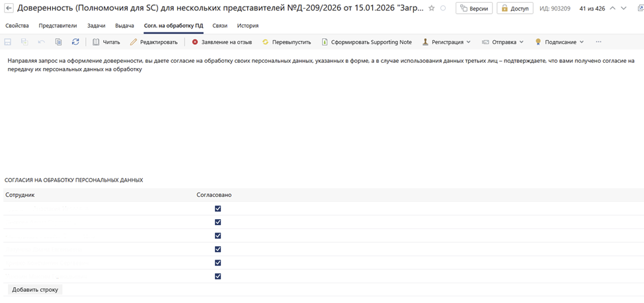Image resolution: width=644 pixels, height=303 pixels.
Task: Click the back arrow next to document title
Action: click(9, 9)
